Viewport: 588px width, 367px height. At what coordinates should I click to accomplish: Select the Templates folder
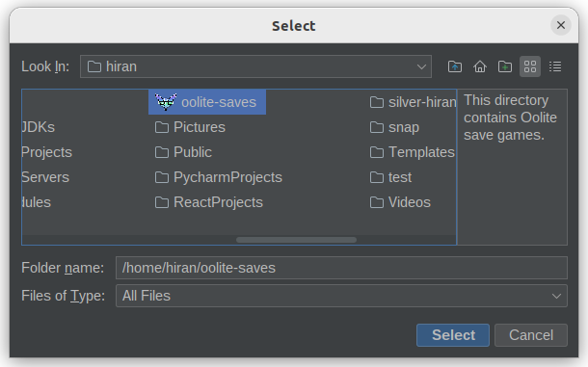(413, 152)
